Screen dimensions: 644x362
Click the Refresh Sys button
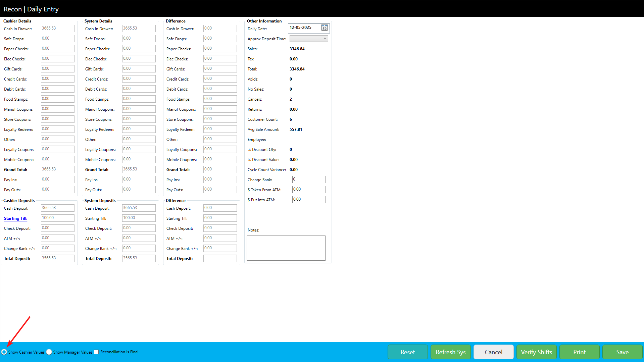tap(450, 352)
